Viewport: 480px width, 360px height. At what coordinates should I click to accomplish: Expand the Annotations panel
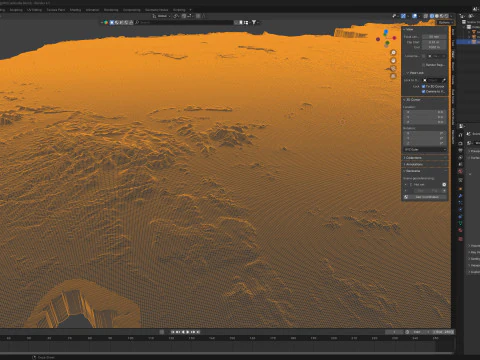click(413, 164)
